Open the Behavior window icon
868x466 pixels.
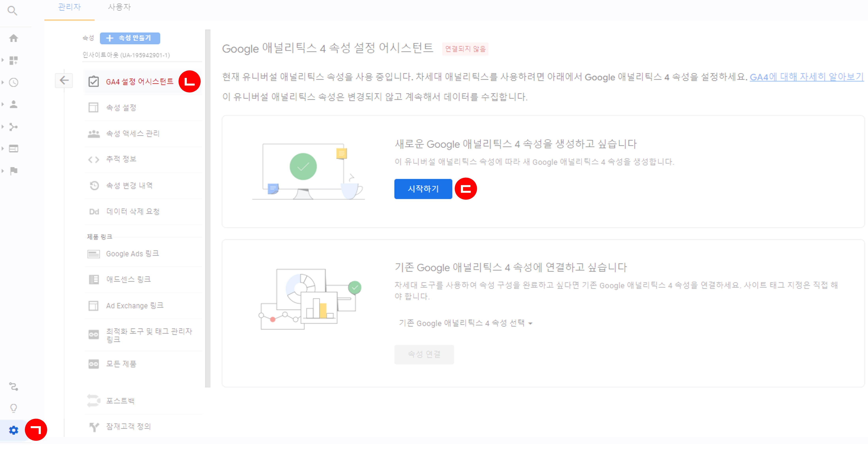click(13, 148)
